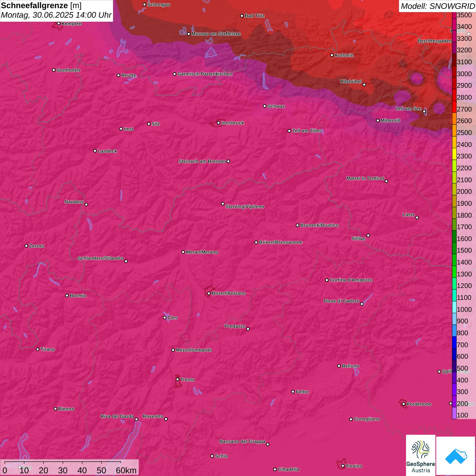Click the Schongau label
Screen dimensions: 476x476
click(x=158, y=4)
